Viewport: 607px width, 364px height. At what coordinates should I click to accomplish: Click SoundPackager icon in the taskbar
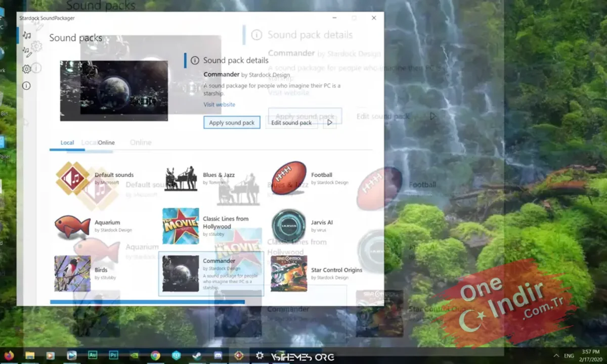pyautogui.click(x=239, y=355)
